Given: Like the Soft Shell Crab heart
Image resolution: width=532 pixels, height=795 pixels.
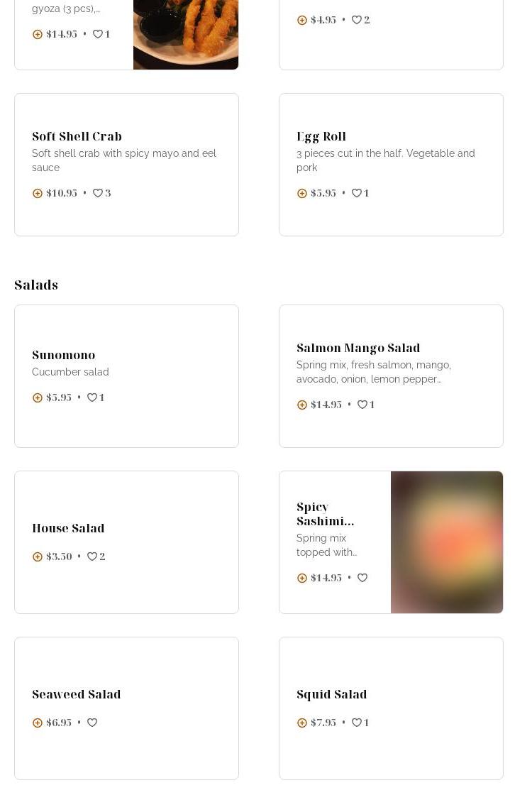Looking at the screenshot, I should [x=98, y=193].
